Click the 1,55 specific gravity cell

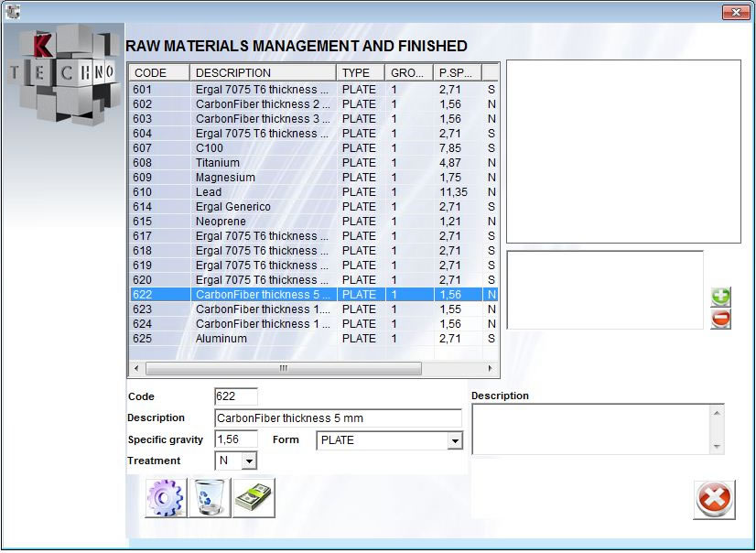pyautogui.click(x=458, y=309)
